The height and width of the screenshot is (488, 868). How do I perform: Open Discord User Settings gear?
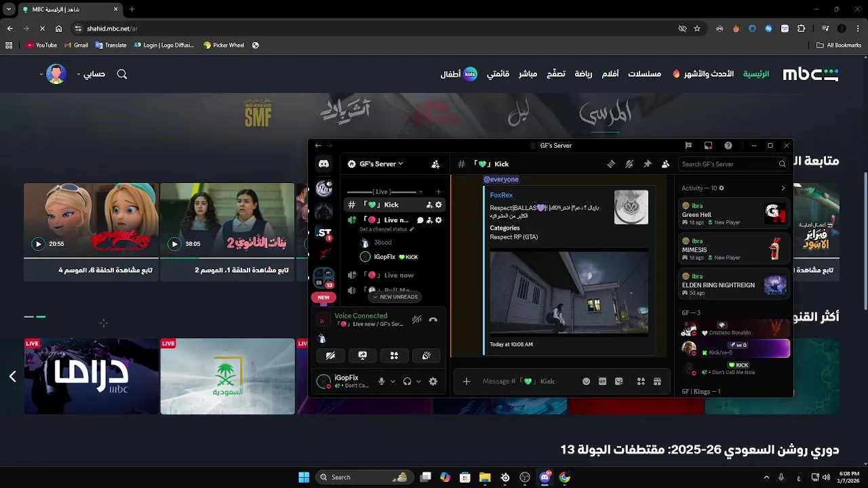tap(433, 382)
